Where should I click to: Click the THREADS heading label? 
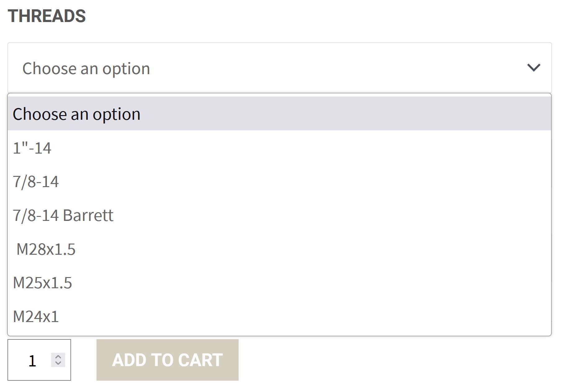(x=47, y=16)
